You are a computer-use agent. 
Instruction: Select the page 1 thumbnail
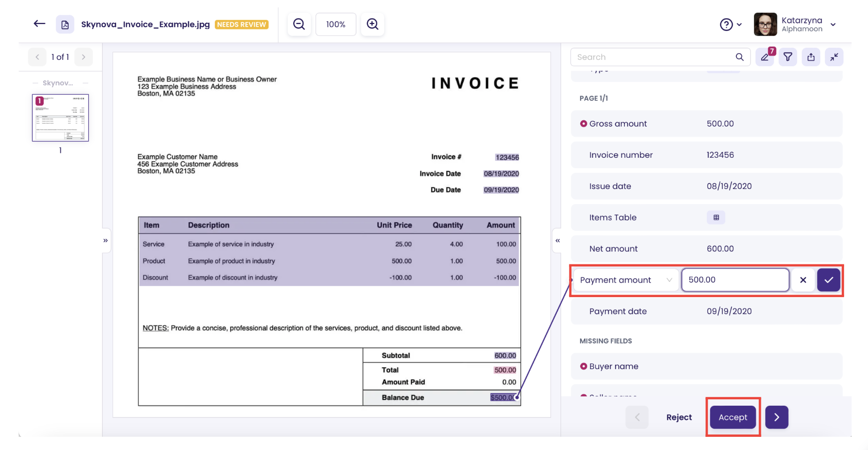[60, 118]
